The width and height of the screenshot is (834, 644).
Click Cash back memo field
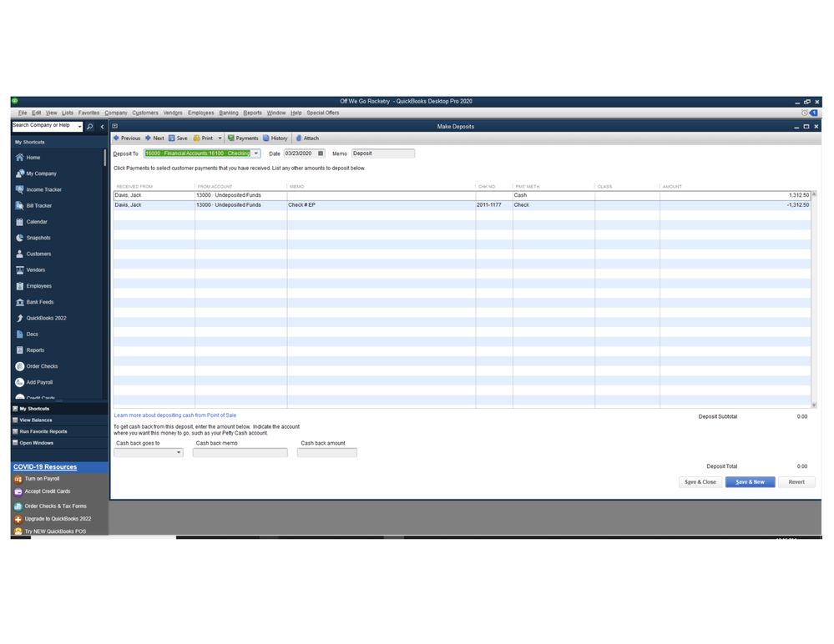(x=240, y=453)
